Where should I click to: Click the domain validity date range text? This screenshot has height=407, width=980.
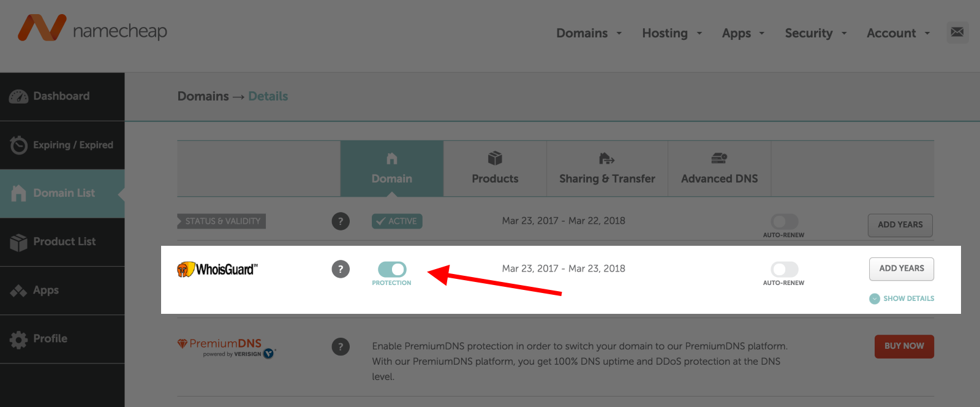[x=563, y=221]
